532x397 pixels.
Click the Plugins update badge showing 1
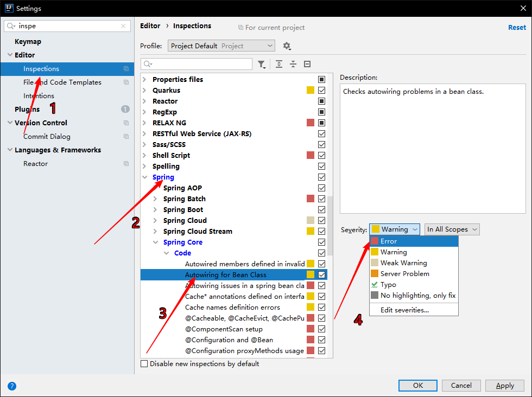pyautogui.click(x=125, y=109)
